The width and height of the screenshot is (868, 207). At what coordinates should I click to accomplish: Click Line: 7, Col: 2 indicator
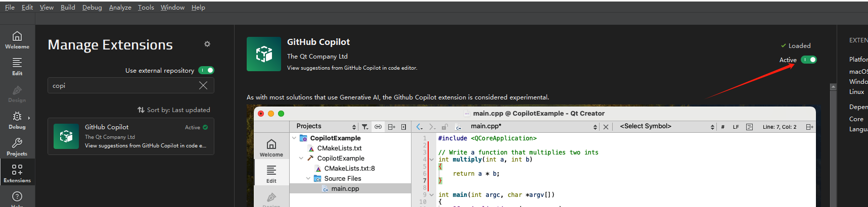[x=780, y=127]
